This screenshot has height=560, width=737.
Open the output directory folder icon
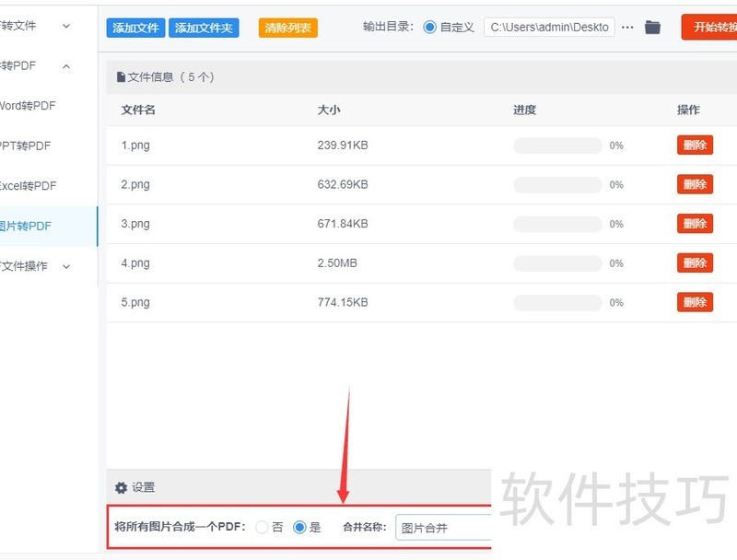652,28
